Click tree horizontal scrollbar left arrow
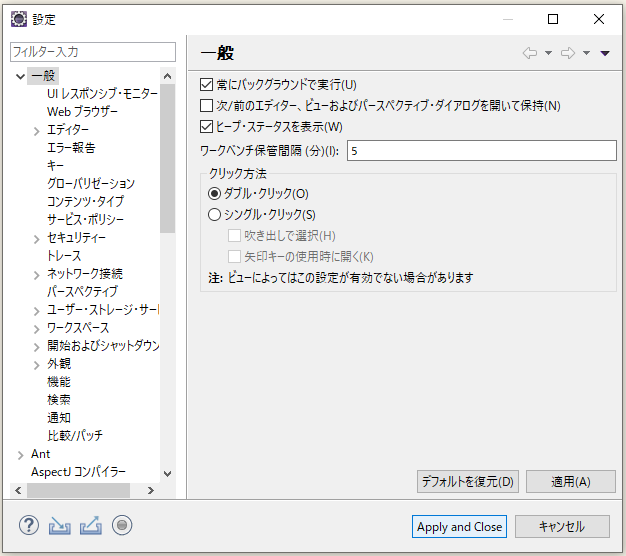 pos(18,490)
